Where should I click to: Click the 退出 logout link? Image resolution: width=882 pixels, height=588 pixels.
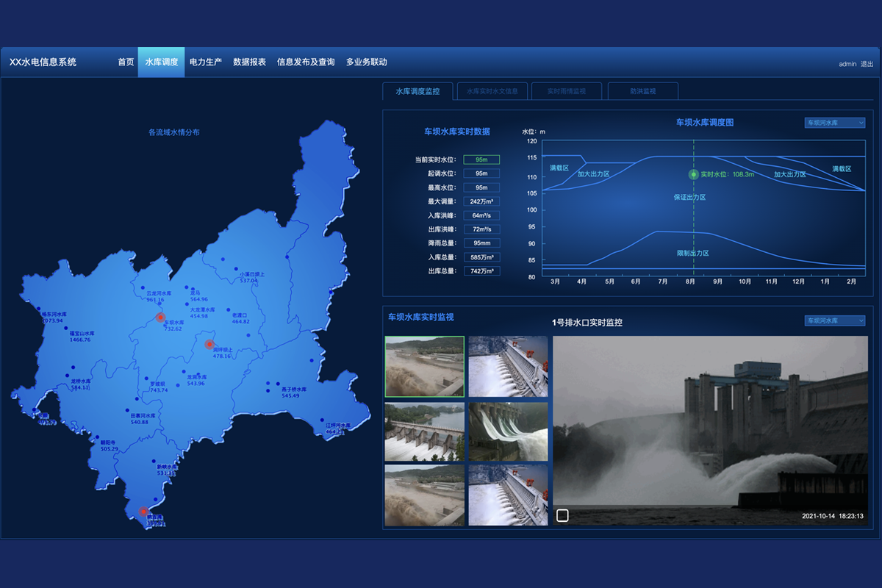coord(867,64)
